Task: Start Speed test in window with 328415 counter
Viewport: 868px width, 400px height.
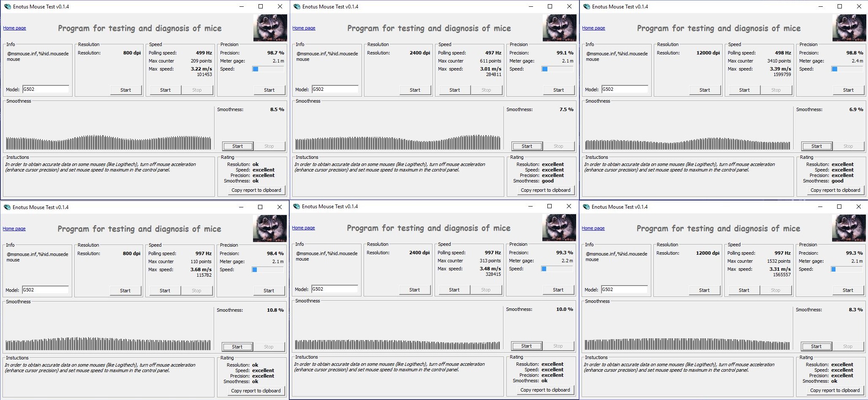Action: (x=454, y=290)
